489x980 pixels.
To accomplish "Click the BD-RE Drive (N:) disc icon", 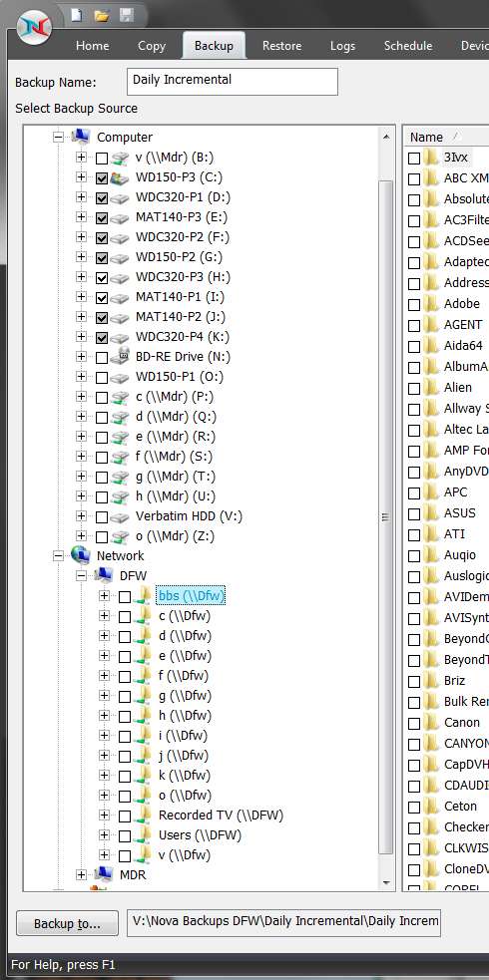I will tap(120, 357).
